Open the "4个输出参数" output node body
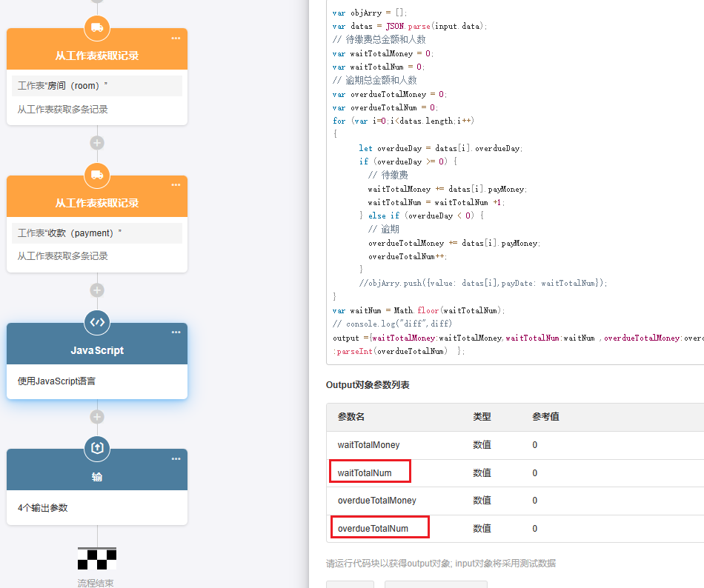The width and height of the screenshot is (704, 588). point(97,508)
